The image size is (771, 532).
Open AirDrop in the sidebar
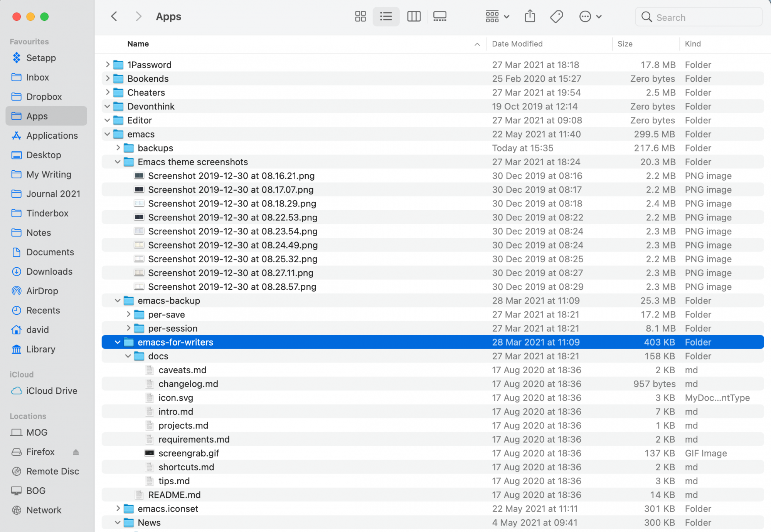[x=46, y=291]
